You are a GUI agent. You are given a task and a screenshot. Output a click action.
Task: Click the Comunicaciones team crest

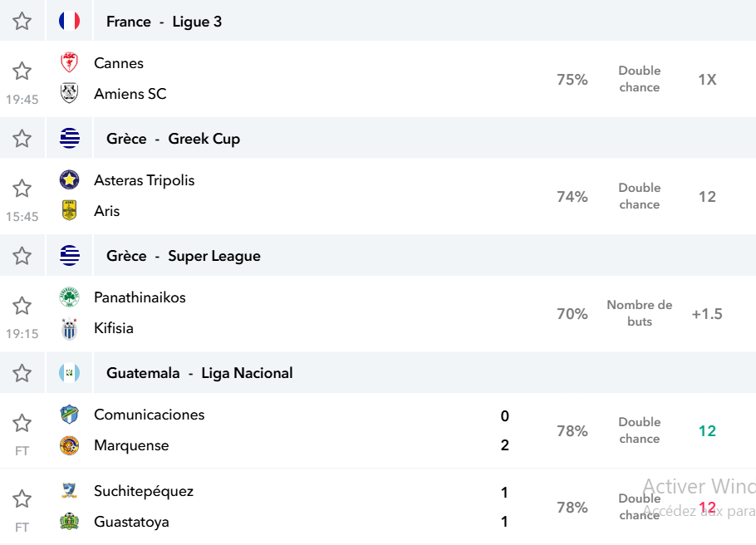[70, 415]
